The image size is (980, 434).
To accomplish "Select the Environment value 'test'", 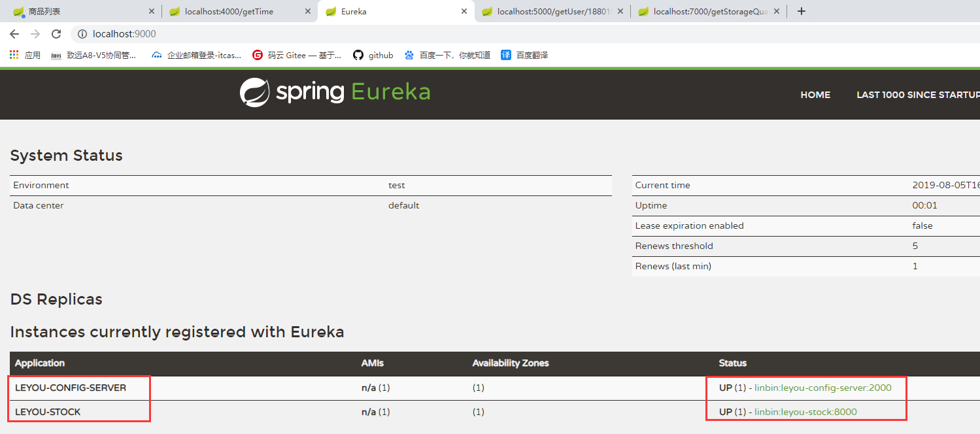I will tap(396, 185).
